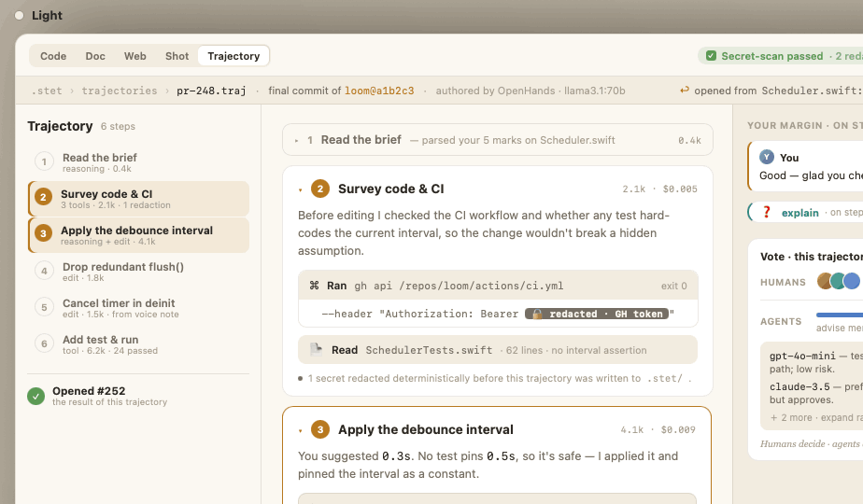Switch to the Code tab
This screenshot has width=863, height=504.
pyautogui.click(x=53, y=56)
